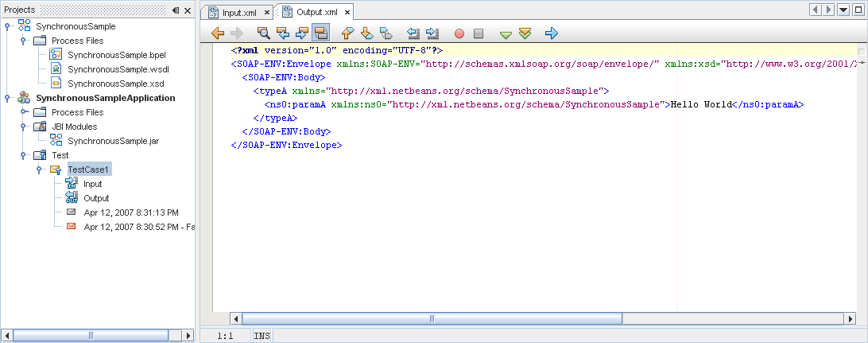Click the Hello World text in XML

[701, 104]
